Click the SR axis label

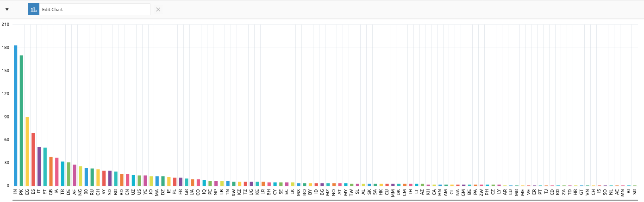point(634,191)
